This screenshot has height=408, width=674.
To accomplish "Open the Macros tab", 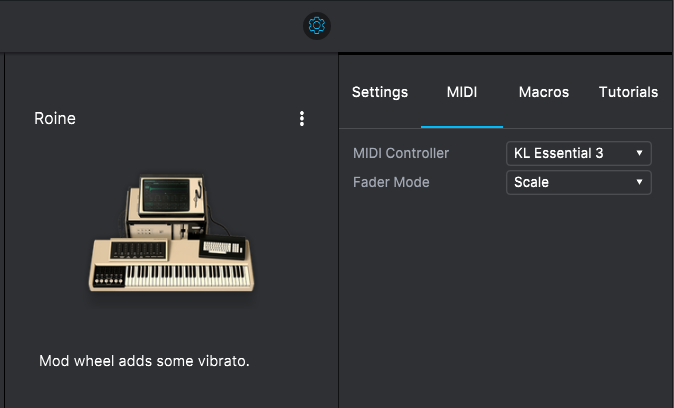I will pos(544,92).
